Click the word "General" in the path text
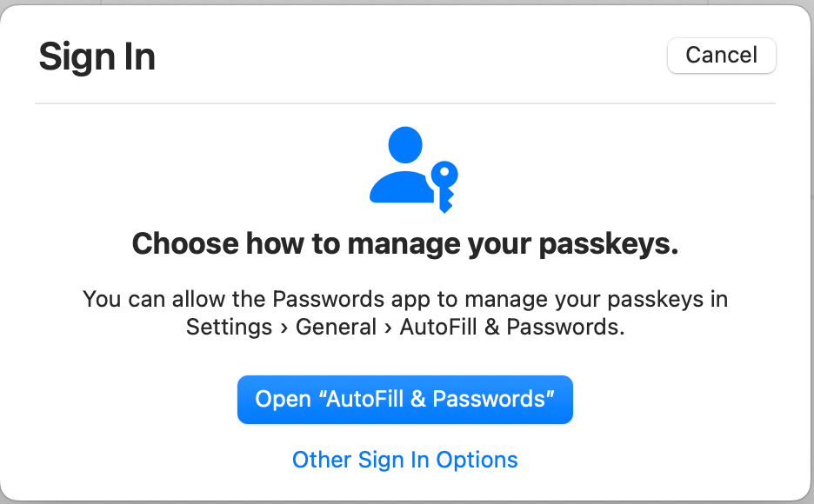 [x=336, y=328]
